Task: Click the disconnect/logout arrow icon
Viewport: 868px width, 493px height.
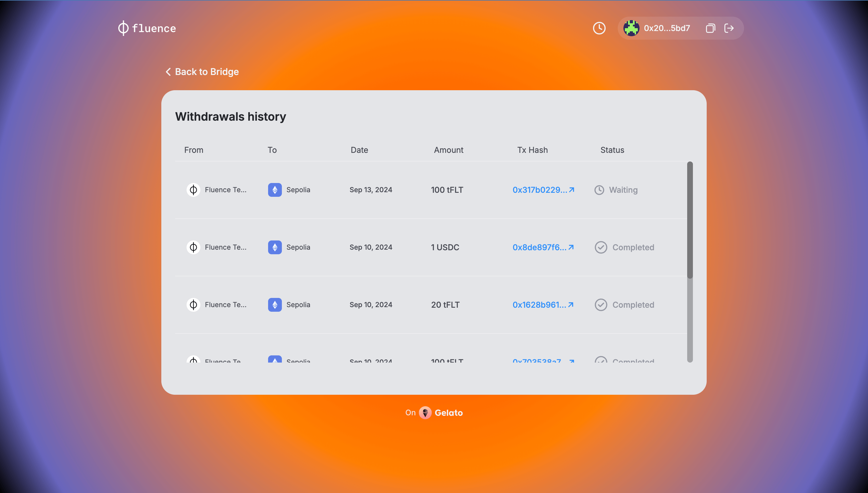Action: coord(729,28)
